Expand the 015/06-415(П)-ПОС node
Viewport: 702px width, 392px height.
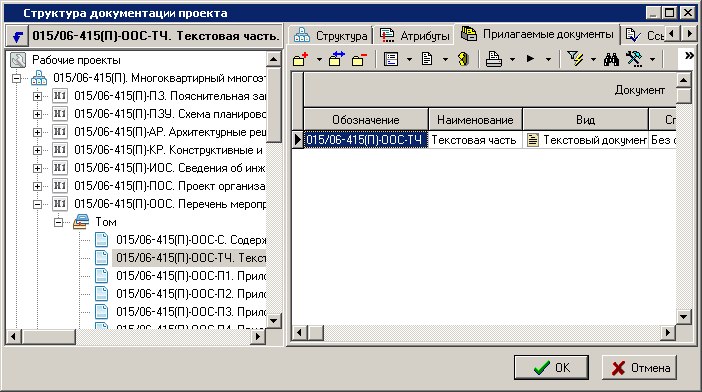[38, 186]
